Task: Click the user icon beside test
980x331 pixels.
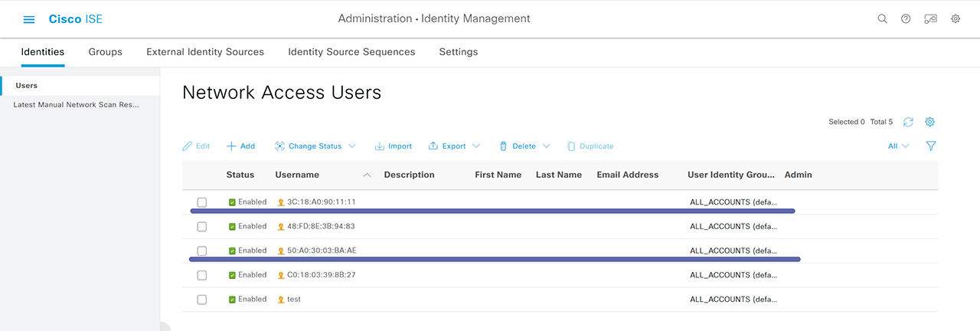Action: [281, 300]
